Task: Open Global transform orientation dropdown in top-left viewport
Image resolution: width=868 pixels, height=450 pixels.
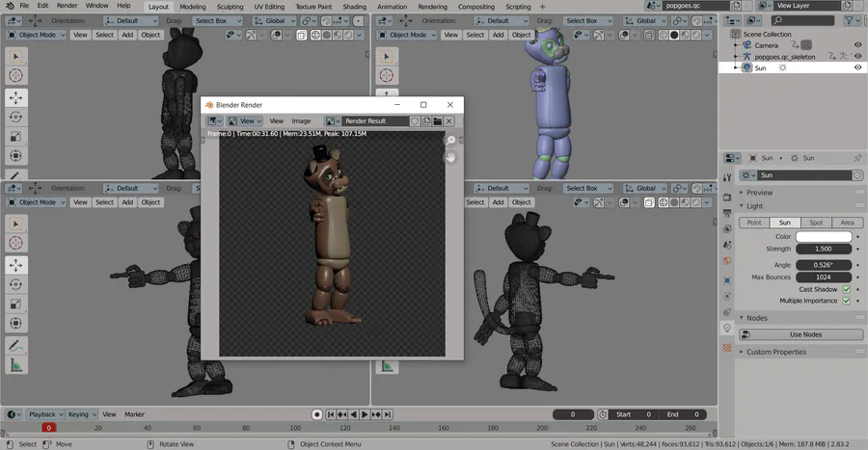Action: click(x=275, y=21)
